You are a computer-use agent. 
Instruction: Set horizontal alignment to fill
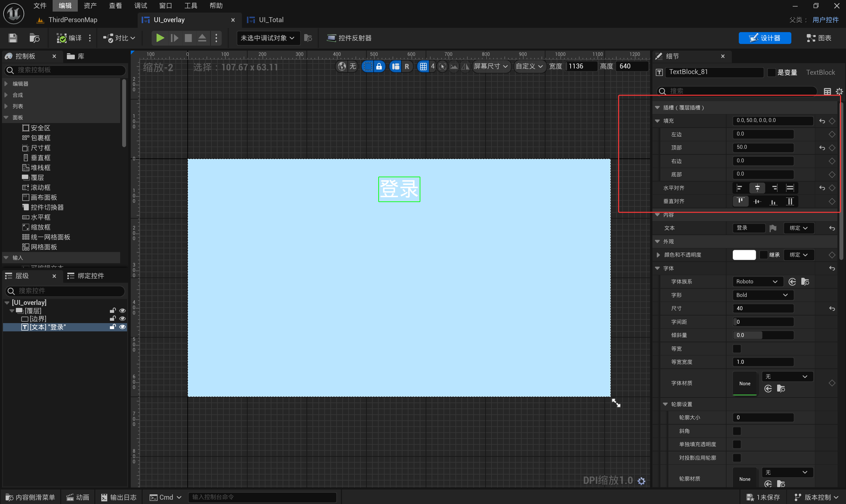[790, 188]
